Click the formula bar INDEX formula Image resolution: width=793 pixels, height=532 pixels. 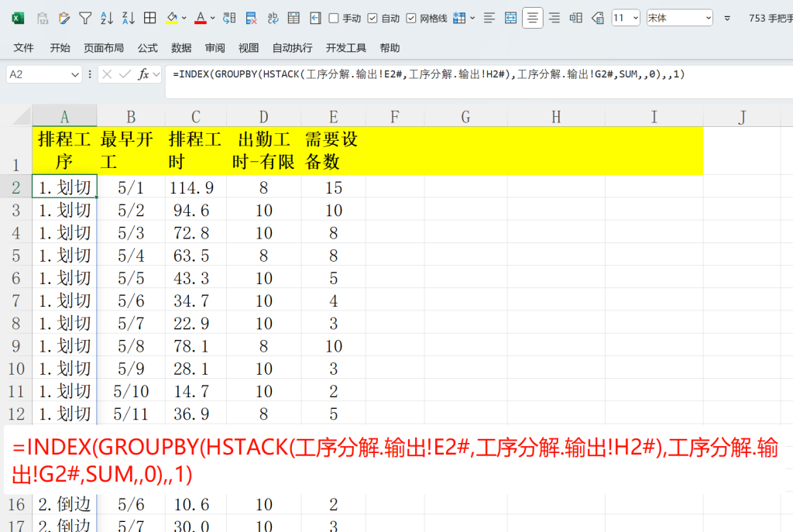tap(428, 74)
